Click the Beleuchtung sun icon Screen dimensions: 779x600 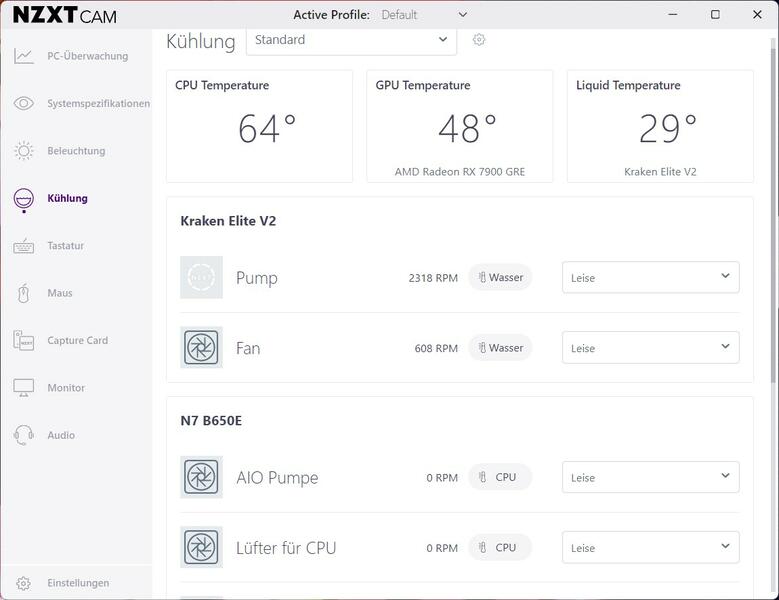[23, 151]
